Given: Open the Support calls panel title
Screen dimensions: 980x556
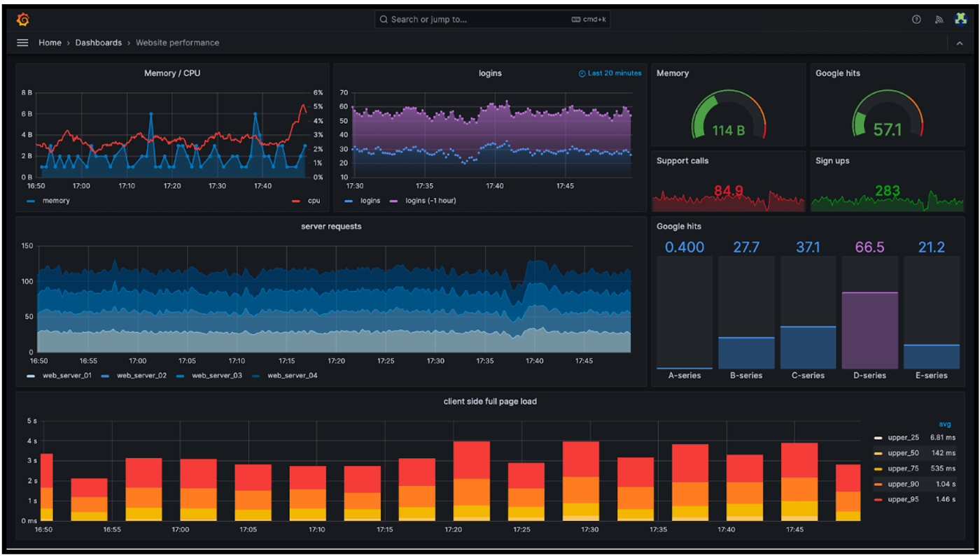Looking at the screenshot, I should (x=682, y=161).
